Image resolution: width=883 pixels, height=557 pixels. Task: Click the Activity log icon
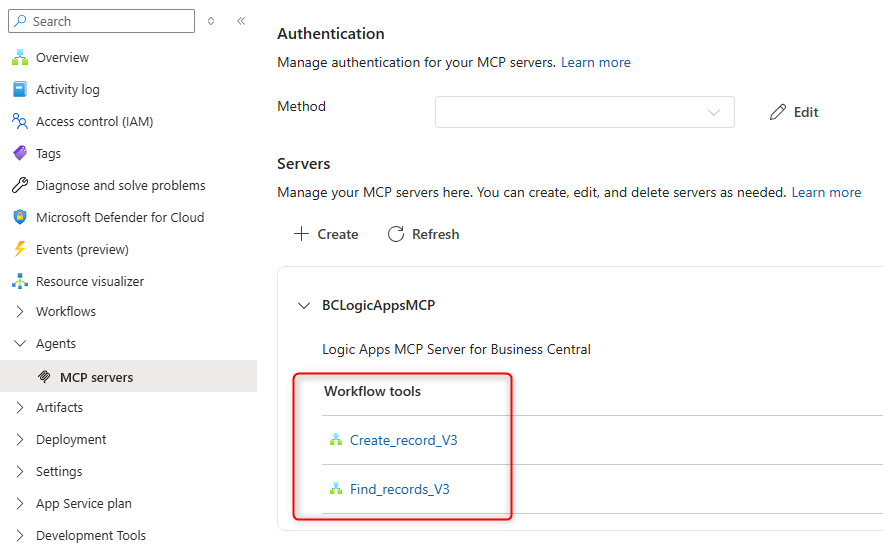20,90
